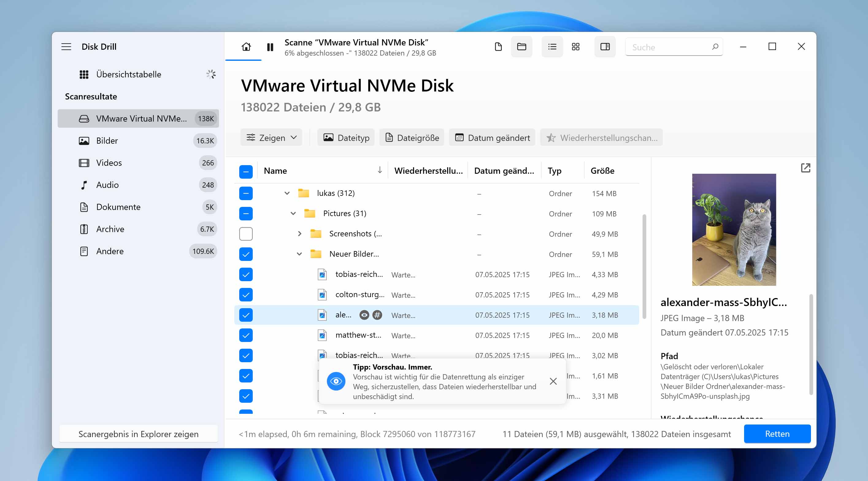Open the Zeigen dropdown
This screenshot has width=868, height=481.
[271, 138]
